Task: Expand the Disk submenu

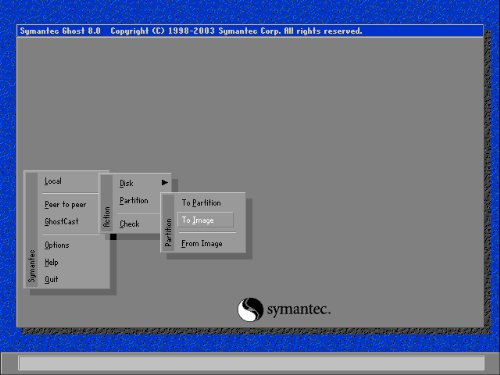Action: [126, 183]
